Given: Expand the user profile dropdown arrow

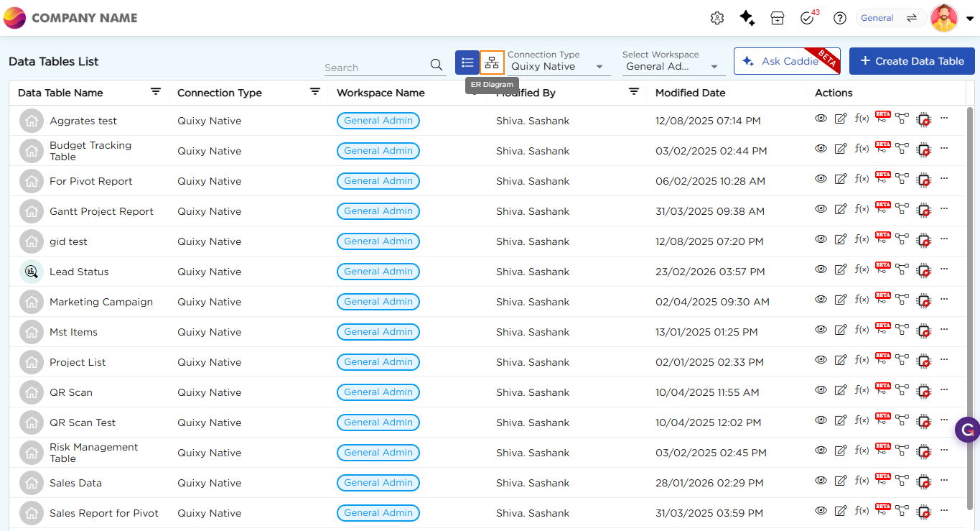Looking at the screenshot, I should tap(970, 19).
